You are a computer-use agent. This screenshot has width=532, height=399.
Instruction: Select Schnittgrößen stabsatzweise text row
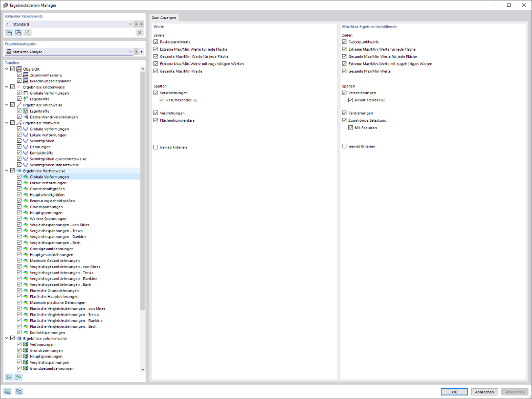point(54,165)
